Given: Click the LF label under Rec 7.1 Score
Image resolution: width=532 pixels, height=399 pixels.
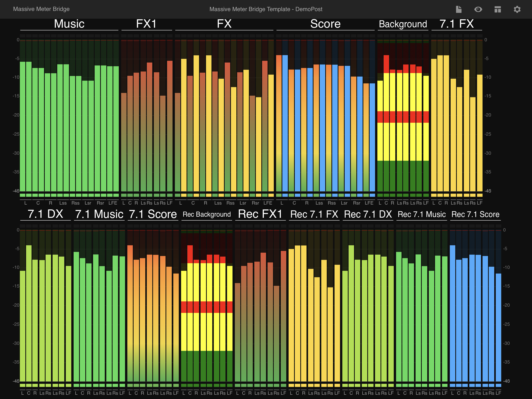Looking at the screenshot, I should [x=498, y=393].
